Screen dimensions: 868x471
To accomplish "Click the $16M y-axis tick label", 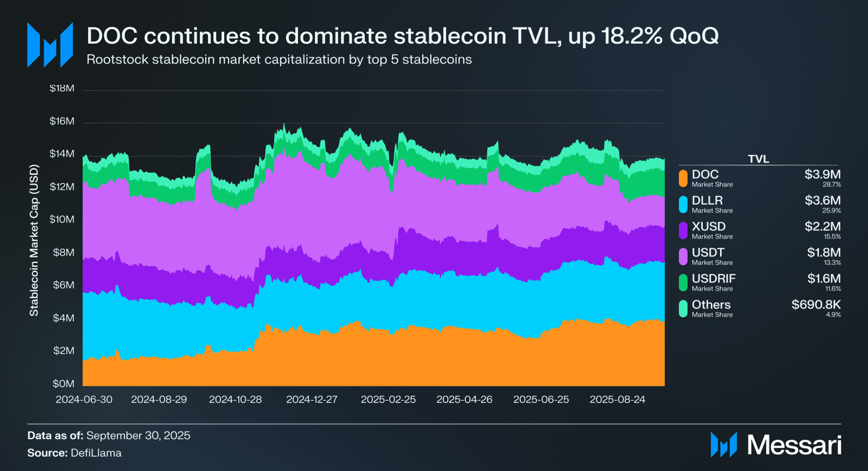I will 62,121.
